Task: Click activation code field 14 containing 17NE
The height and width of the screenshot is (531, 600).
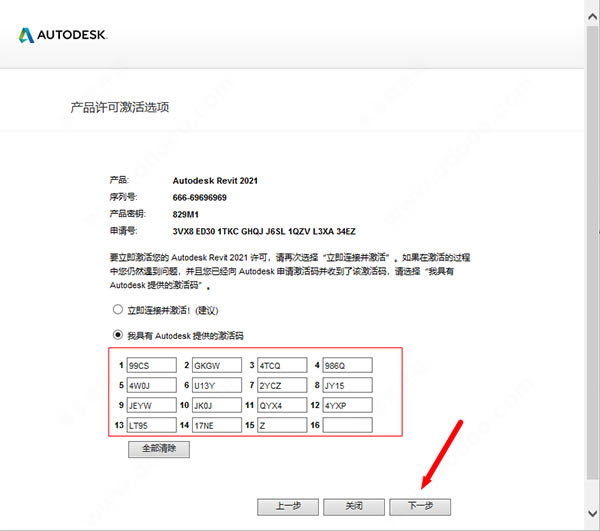Action: [217, 425]
